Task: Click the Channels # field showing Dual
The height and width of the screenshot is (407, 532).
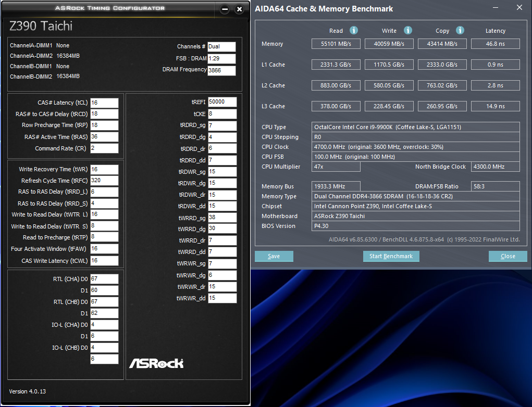Action: (x=221, y=47)
